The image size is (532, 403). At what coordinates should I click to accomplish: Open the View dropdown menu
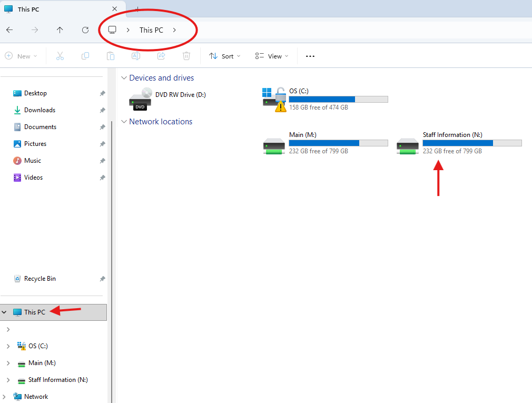point(271,56)
